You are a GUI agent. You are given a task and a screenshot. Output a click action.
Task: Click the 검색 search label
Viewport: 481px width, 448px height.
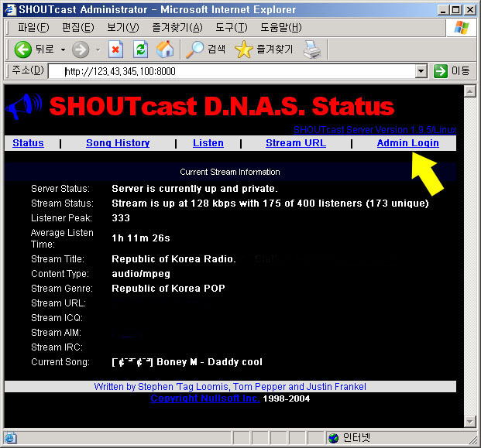pyautogui.click(x=217, y=49)
